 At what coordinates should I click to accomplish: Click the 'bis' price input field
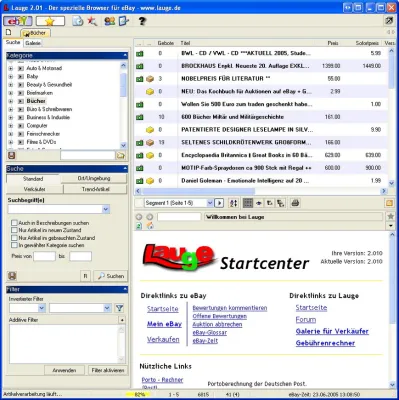(x=80, y=256)
